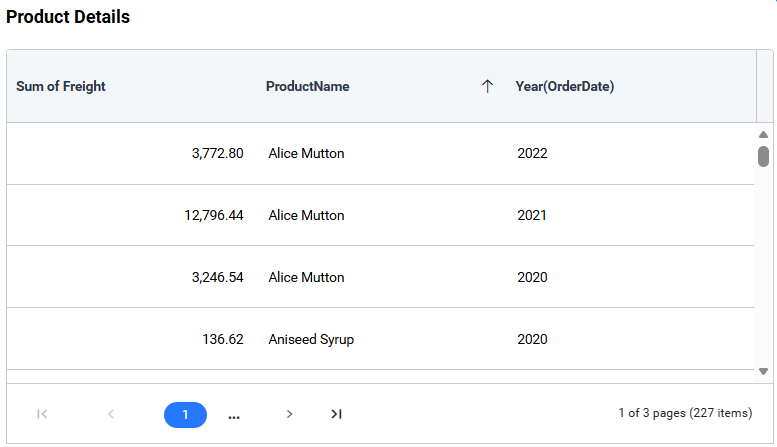The height and width of the screenshot is (447, 777).
Task: Go to the first page
Action: point(42,414)
